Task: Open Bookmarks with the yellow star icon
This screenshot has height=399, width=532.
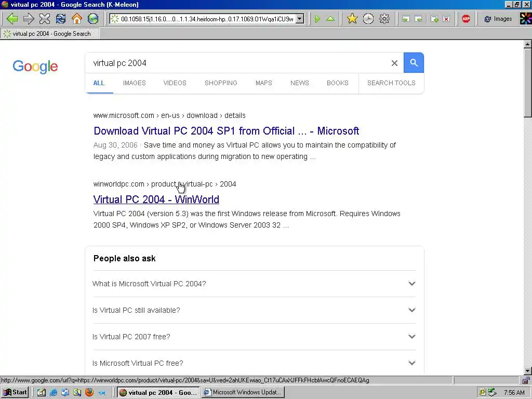Action: (x=352, y=19)
